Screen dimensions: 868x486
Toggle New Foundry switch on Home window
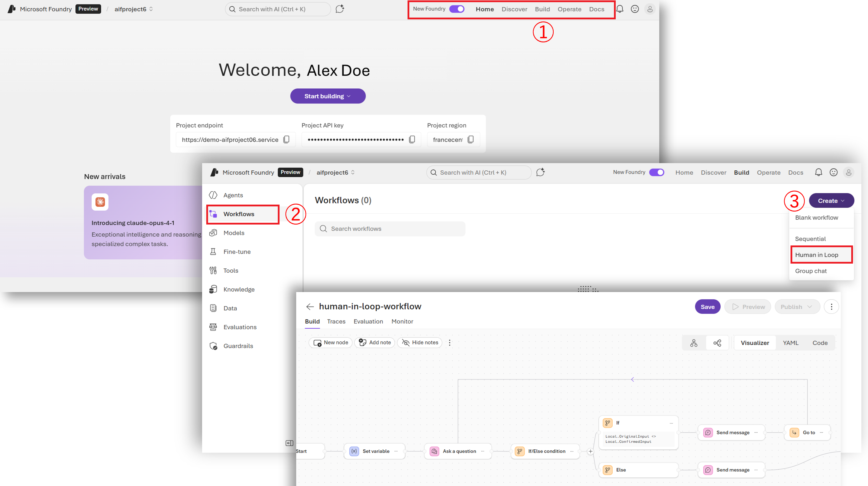pyautogui.click(x=457, y=9)
